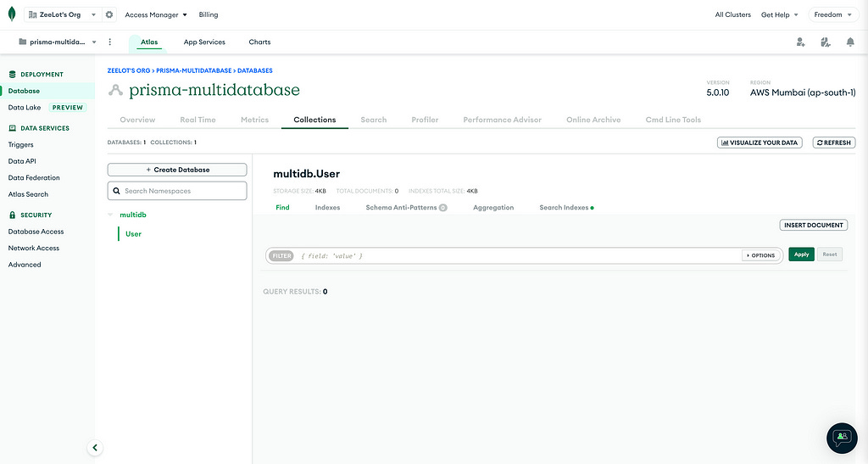The image size is (868, 464).
Task: Click the invite user icon
Action: pos(800,42)
